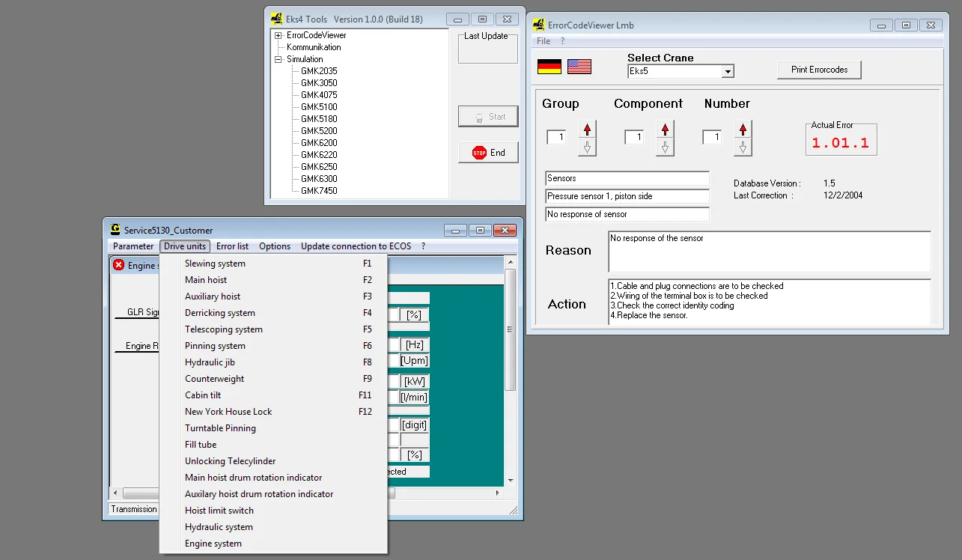Decrease Number value with down arrow
Screen dimensions: 962x560
pos(743,147)
